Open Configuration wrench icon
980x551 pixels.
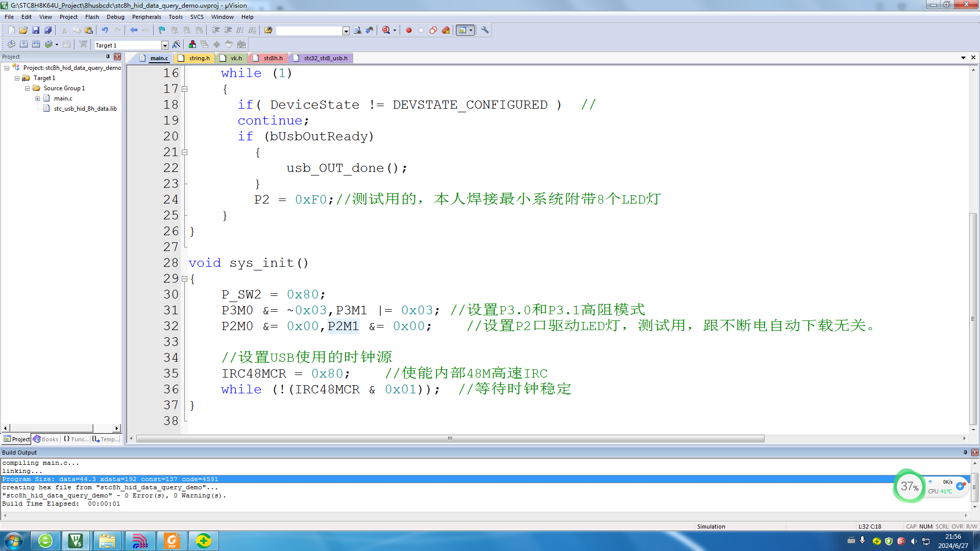(x=485, y=31)
